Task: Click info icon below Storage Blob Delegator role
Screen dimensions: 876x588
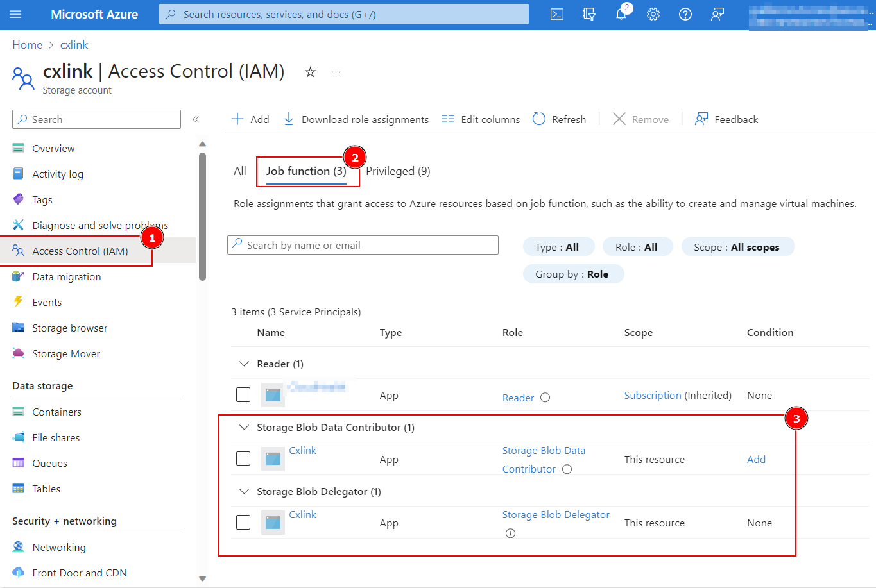Action: point(510,533)
